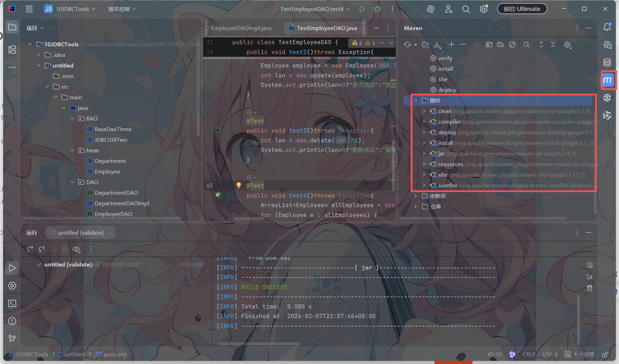Screen dimensions: 619x364
Task: Collapse all nodes in Maven tree
Action: tap(553, 45)
